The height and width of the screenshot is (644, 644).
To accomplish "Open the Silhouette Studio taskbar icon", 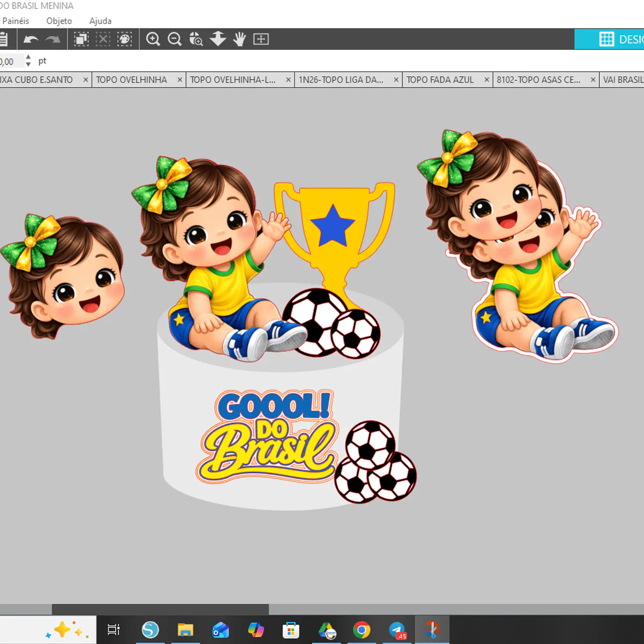I will tap(150, 630).
